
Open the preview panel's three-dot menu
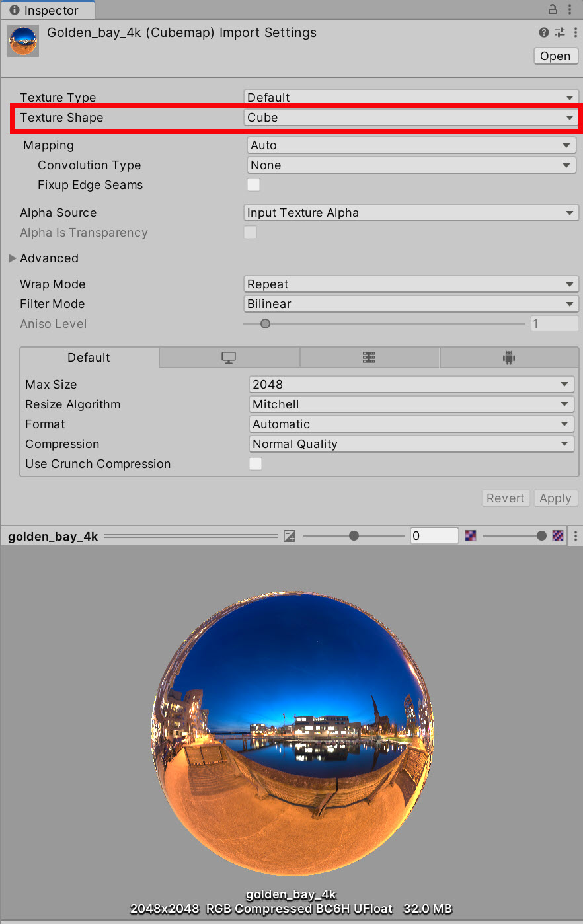(x=575, y=536)
